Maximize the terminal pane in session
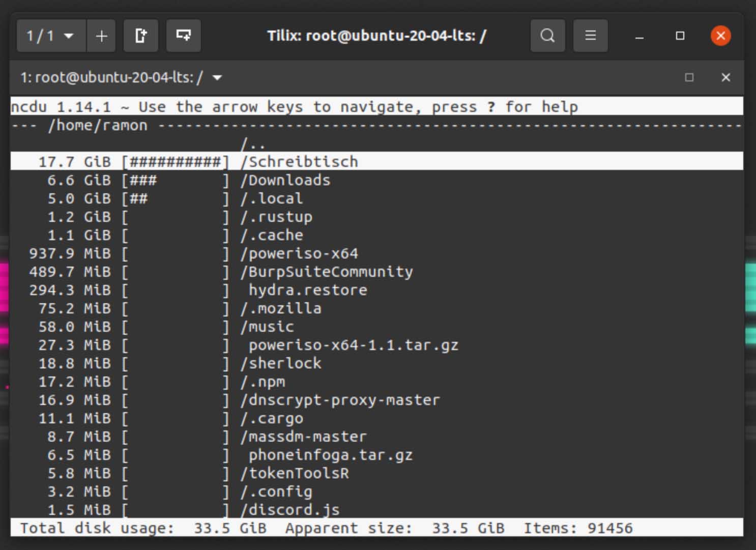 689,77
